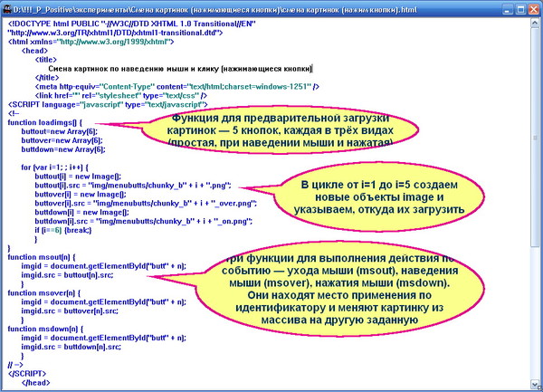
Task: Click the <html xmlns= line
Action: click(91, 42)
